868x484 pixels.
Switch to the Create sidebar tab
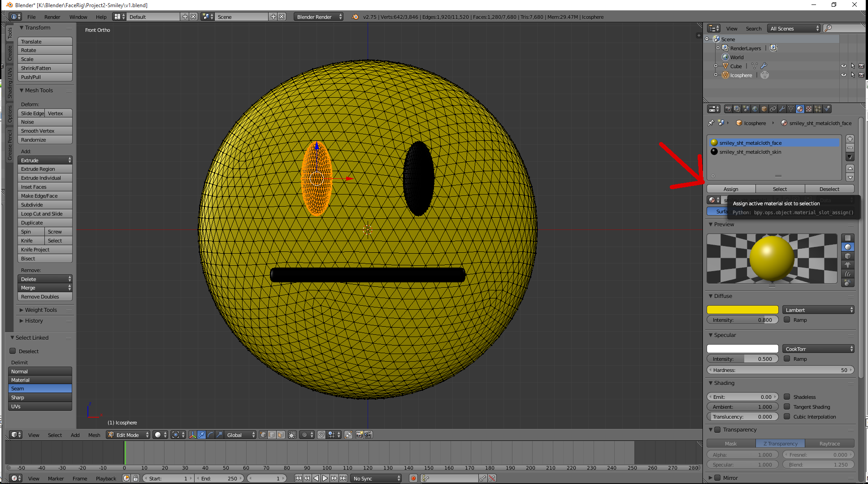[10, 53]
